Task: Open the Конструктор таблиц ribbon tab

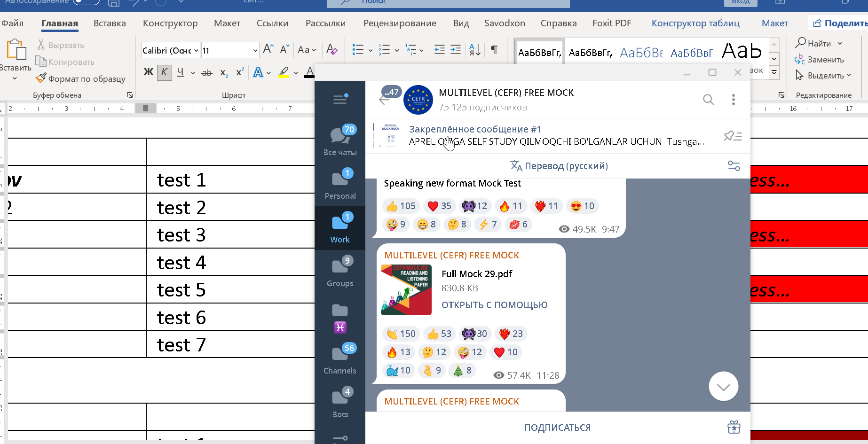Action: coord(695,23)
